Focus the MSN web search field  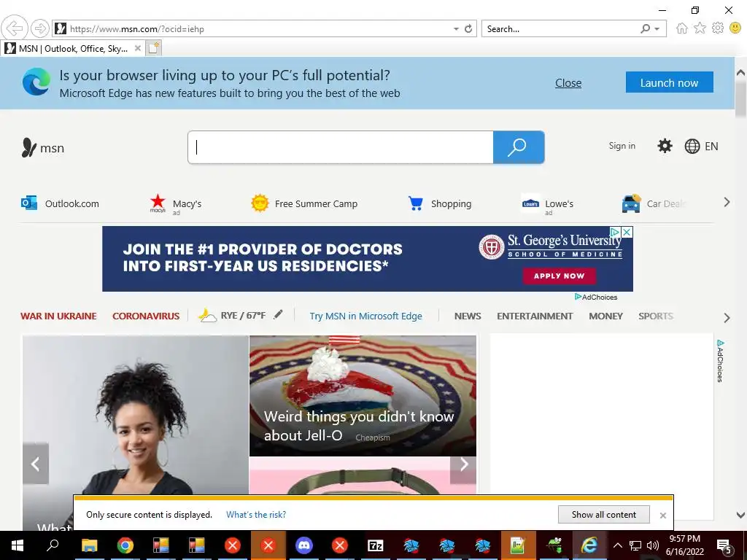tap(341, 147)
